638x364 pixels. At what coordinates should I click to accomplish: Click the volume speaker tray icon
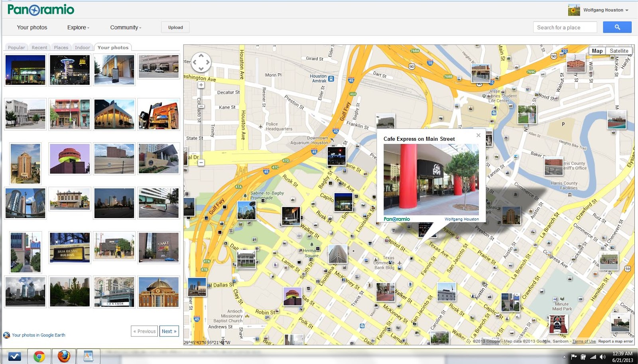(x=603, y=357)
